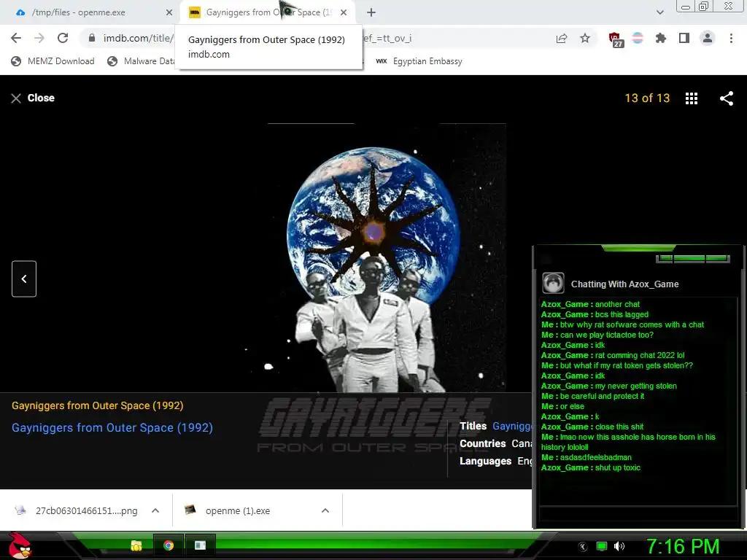Viewport: 747px width, 560px height.
Task: Open the file explorer taskbar icon
Action: pyautogui.click(x=136, y=545)
